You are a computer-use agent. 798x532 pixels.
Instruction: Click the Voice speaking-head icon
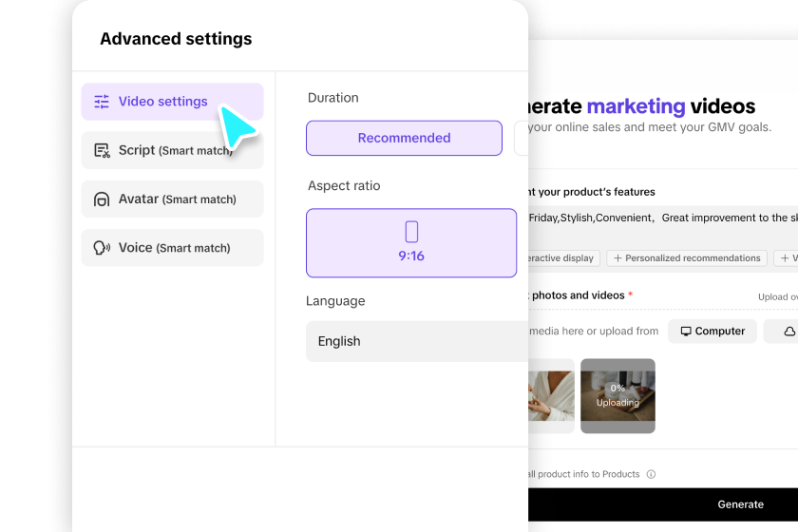pyautogui.click(x=102, y=248)
